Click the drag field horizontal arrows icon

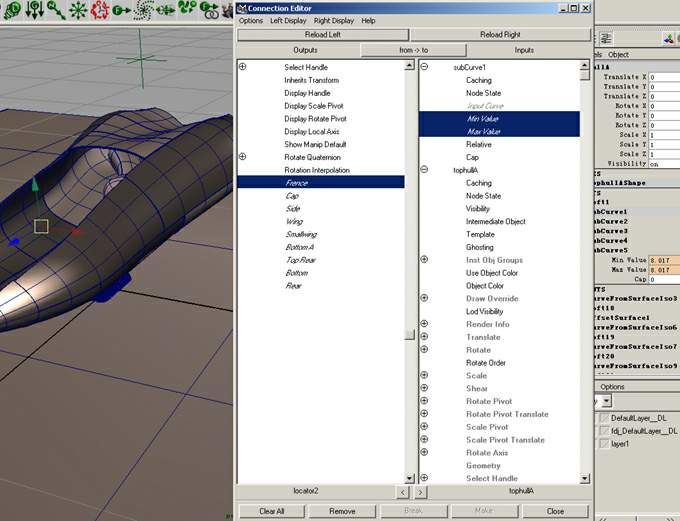click(165, 10)
